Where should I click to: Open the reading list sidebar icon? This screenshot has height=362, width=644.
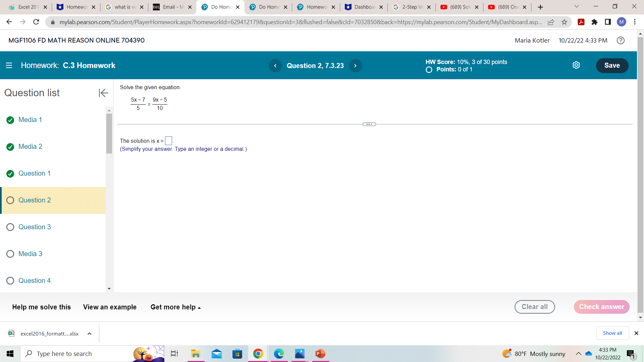[x=608, y=22]
